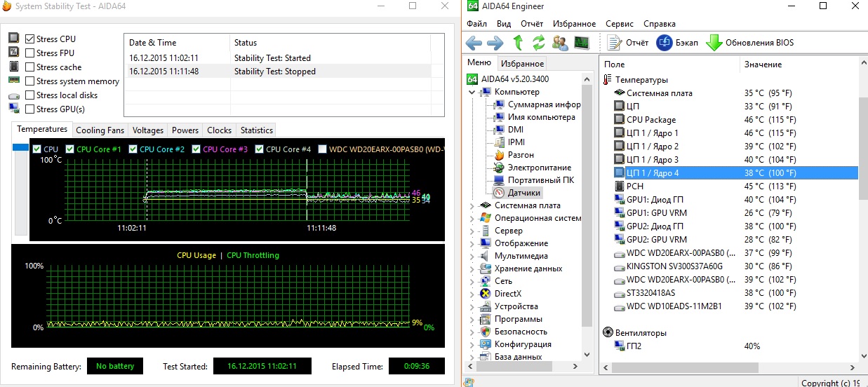The width and height of the screenshot is (868, 387).
Task: Click the gauge icon next to Датчики
Action: [499, 193]
